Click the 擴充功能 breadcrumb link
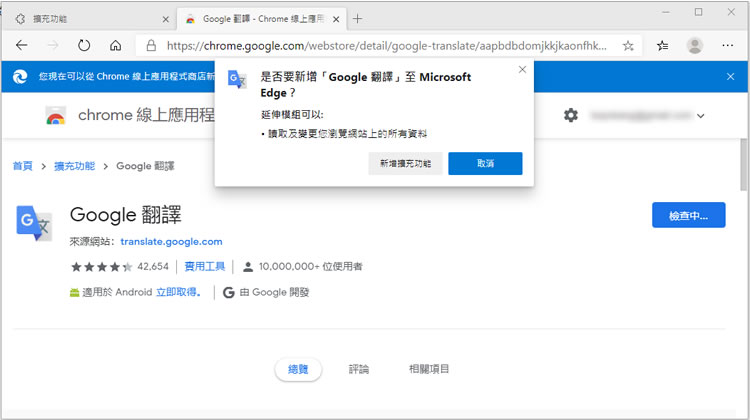This screenshot has height=420, width=750. click(x=75, y=166)
